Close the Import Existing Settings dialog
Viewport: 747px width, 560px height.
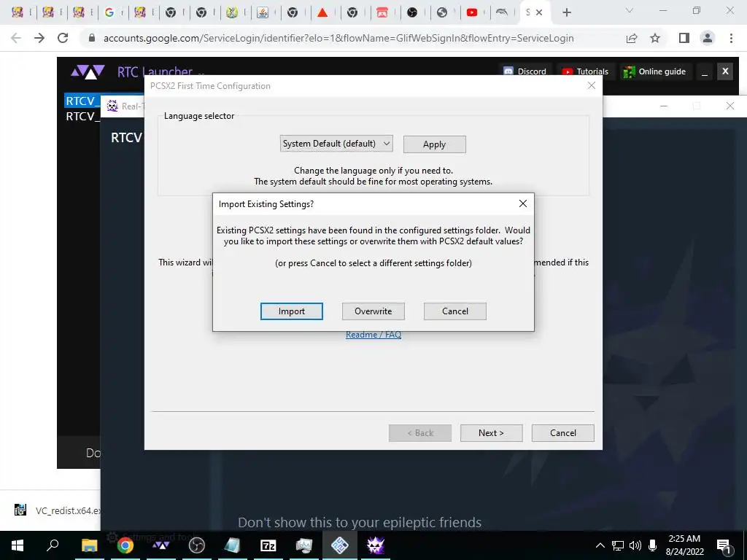(x=522, y=204)
